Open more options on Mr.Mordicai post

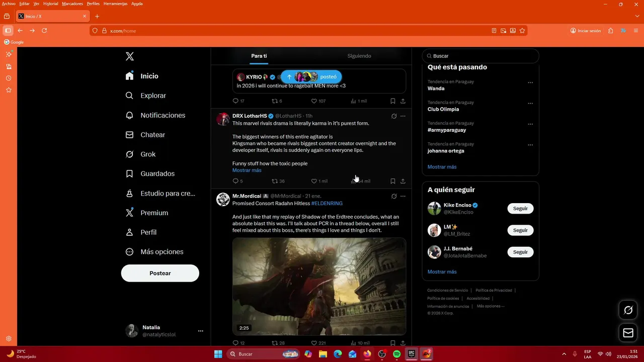tap(403, 196)
